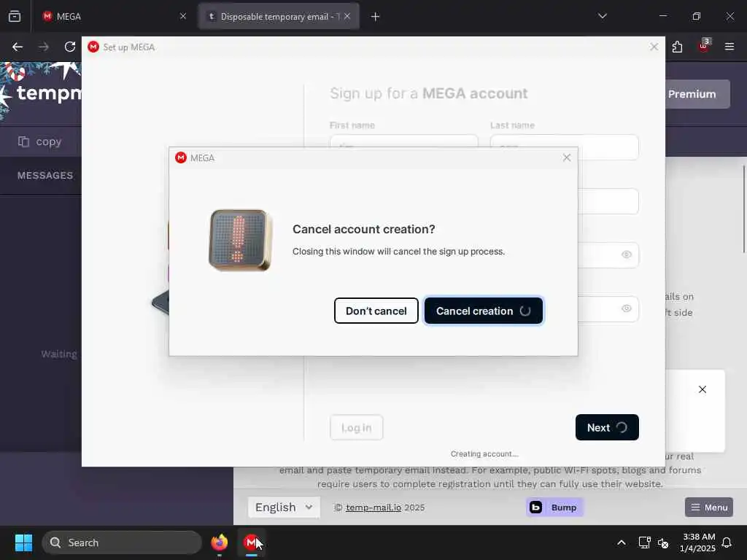Toggle password visibility eye icon, lower field

click(x=626, y=308)
